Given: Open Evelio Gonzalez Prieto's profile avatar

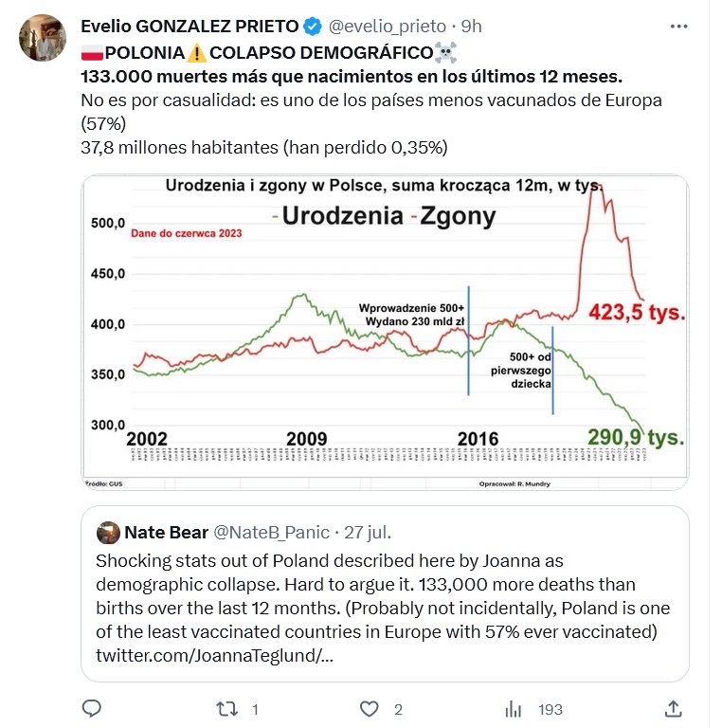Looking at the screenshot, I should pyautogui.click(x=43, y=38).
